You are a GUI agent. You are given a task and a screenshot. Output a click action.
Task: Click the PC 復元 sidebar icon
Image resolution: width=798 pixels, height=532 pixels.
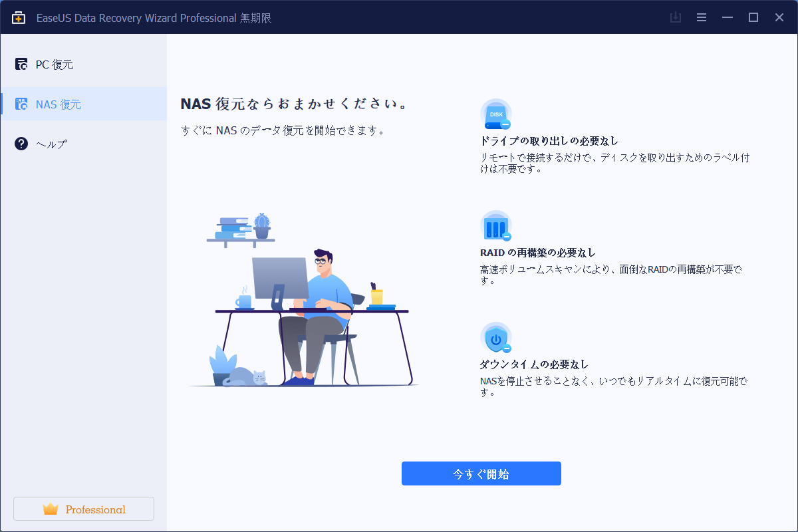(21, 65)
